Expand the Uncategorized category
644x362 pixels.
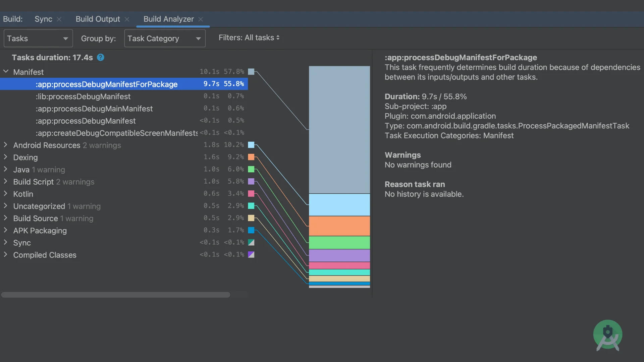(6, 206)
